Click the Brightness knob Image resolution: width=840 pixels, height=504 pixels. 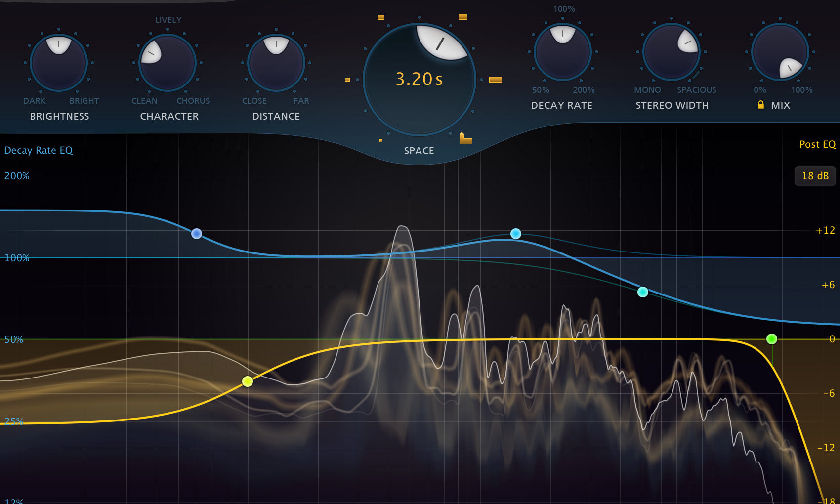[x=59, y=63]
